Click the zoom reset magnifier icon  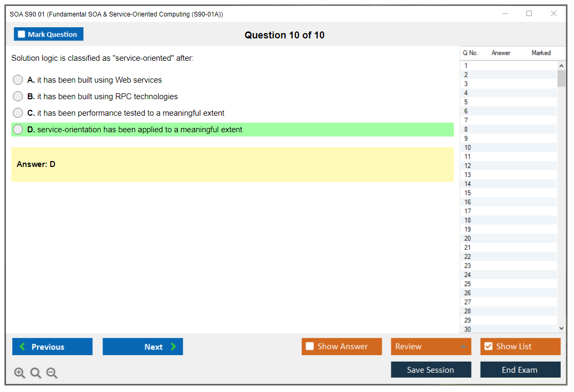[x=36, y=373]
